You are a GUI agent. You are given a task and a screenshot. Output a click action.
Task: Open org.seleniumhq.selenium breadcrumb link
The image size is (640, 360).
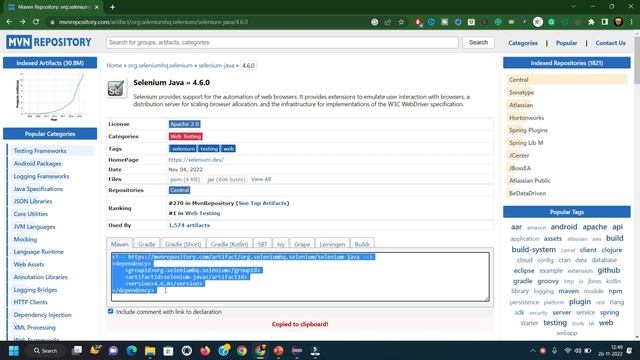[160, 65]
